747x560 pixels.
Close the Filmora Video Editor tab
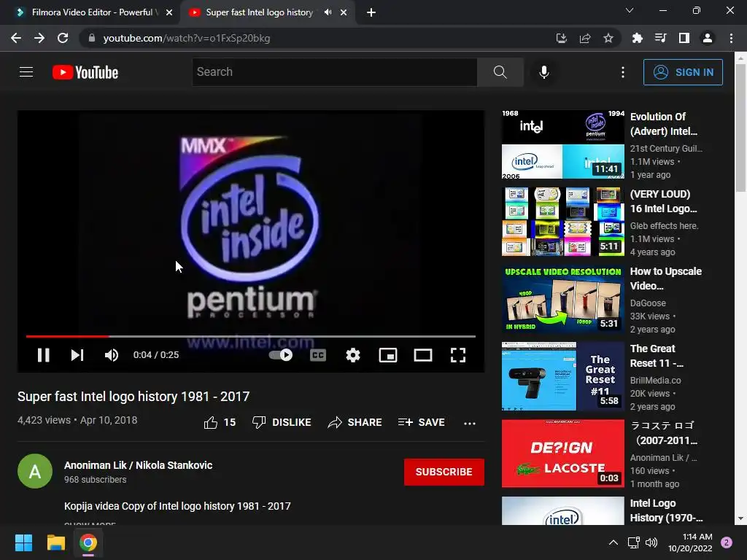(169, 12)
